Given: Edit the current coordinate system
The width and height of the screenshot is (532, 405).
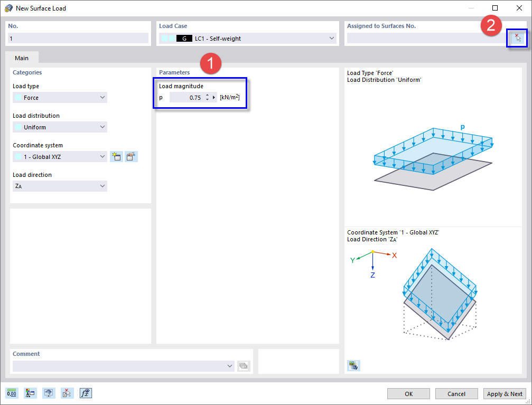Looking at the screenshot, I should click(131, 156).
